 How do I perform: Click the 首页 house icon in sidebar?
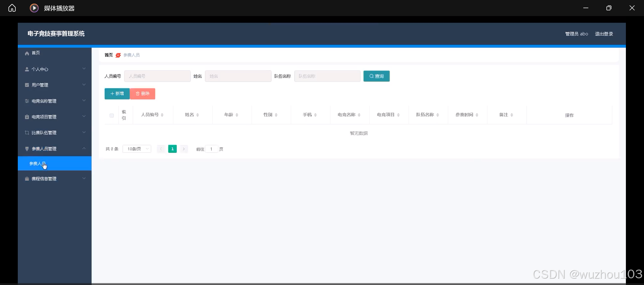point(27,53)
